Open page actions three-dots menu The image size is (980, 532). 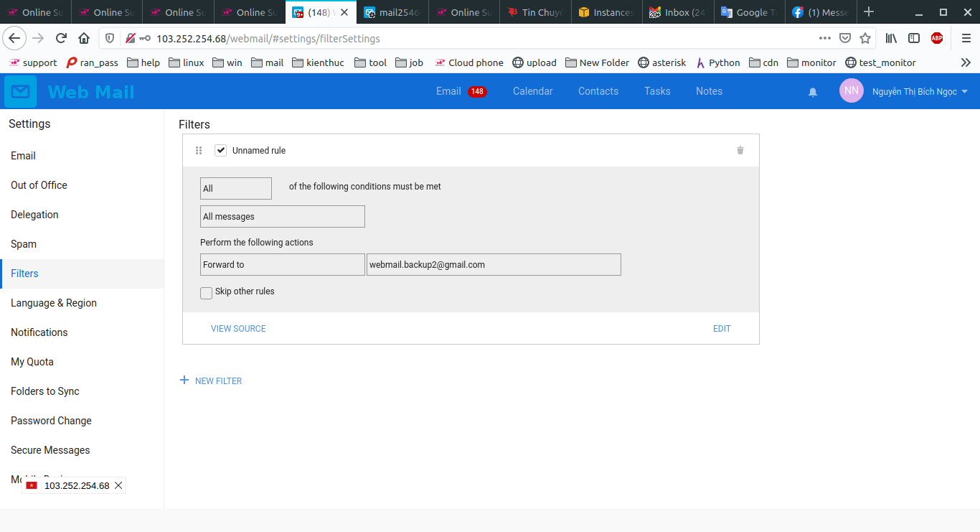pos(825,38)
